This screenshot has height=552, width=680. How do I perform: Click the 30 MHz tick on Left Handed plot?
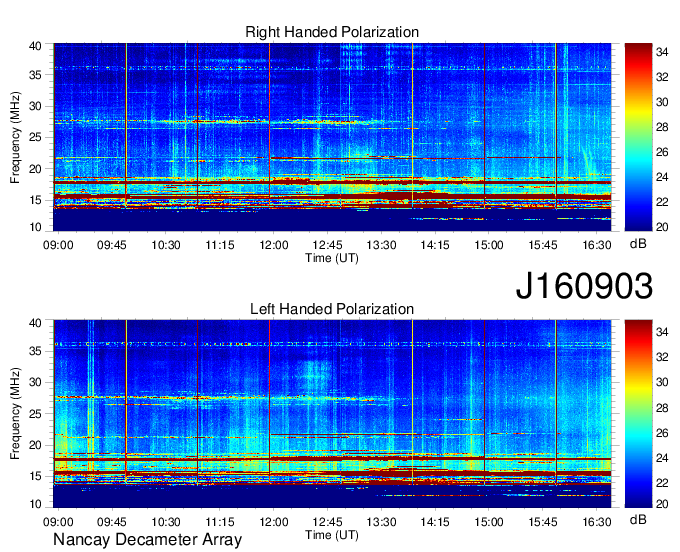point(36,382)
